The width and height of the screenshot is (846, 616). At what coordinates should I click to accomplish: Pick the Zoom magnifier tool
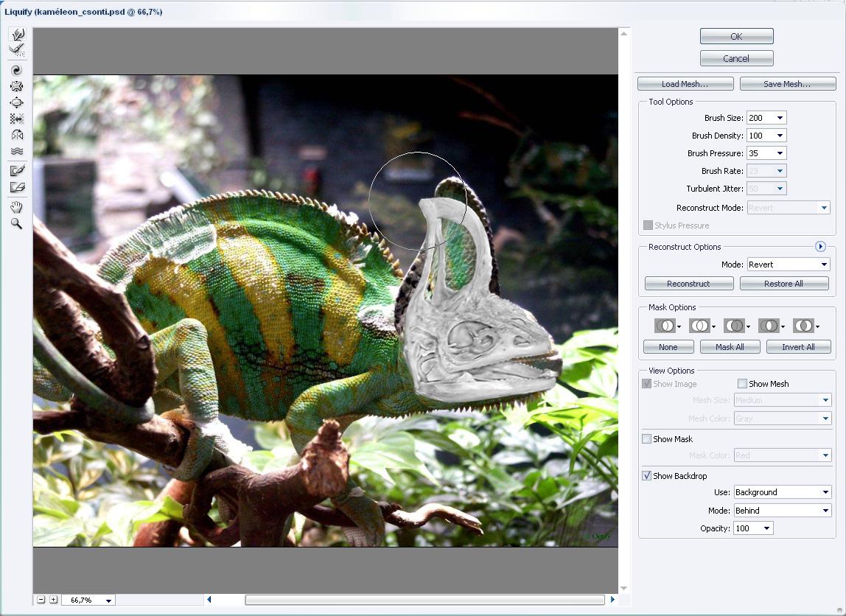[17, 223]
